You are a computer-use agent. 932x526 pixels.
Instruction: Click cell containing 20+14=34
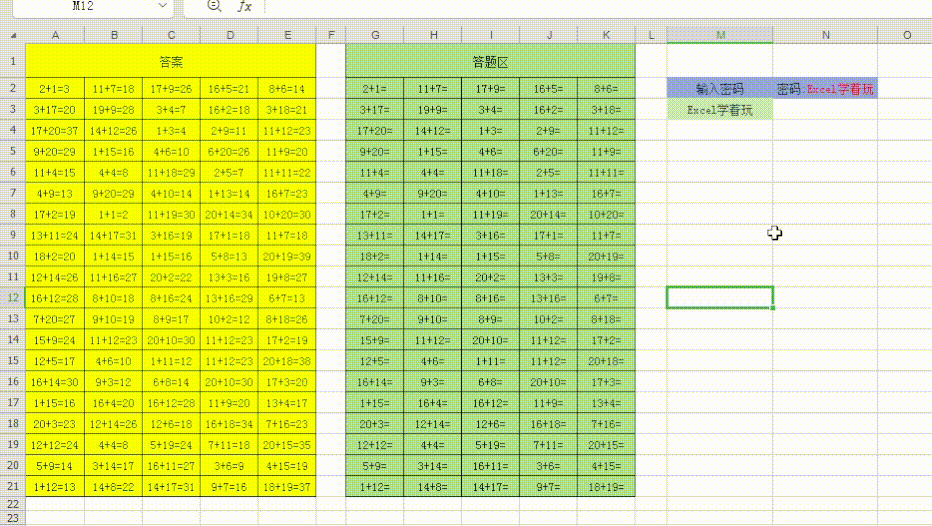click(x=229, y=215)
